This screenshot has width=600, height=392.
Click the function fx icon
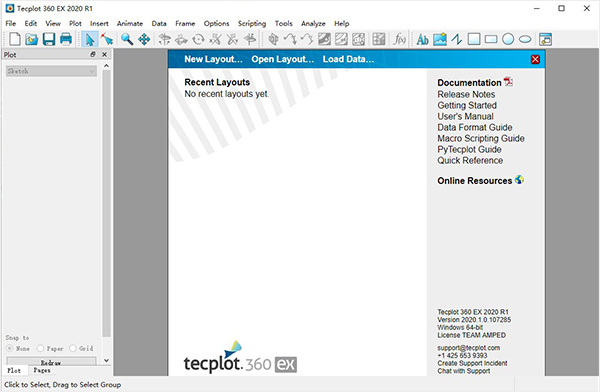point(399,39)
